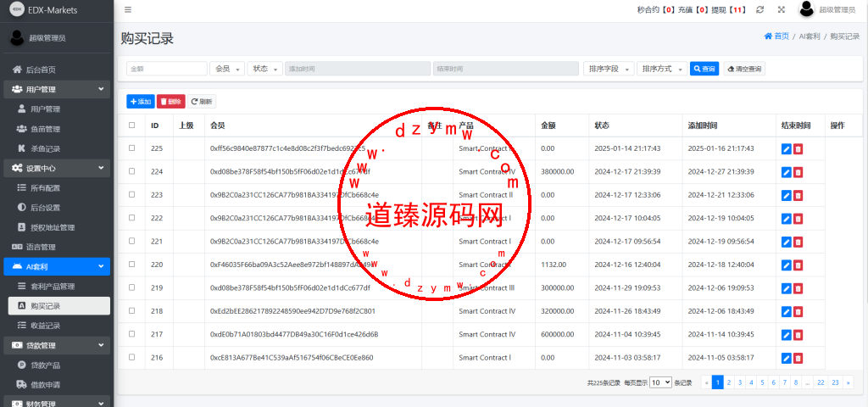
Task: Check the checkbox for row ID 220
Action: [x=131, y=265]
